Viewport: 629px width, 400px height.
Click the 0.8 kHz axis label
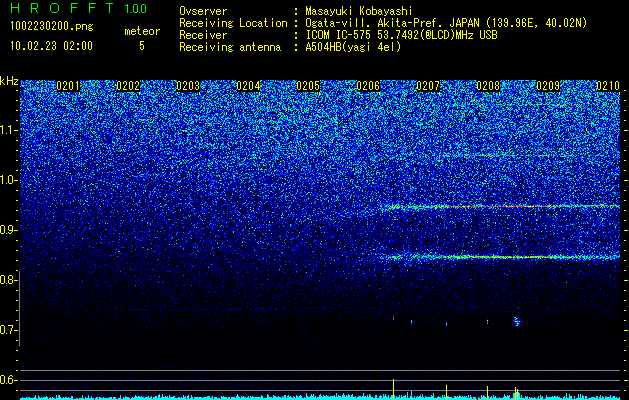pos(8,280)
